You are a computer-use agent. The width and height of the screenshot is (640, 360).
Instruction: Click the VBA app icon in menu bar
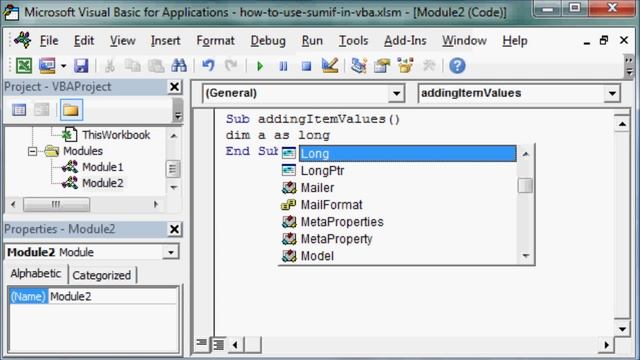pyautogui.click(x=22, y=40)
